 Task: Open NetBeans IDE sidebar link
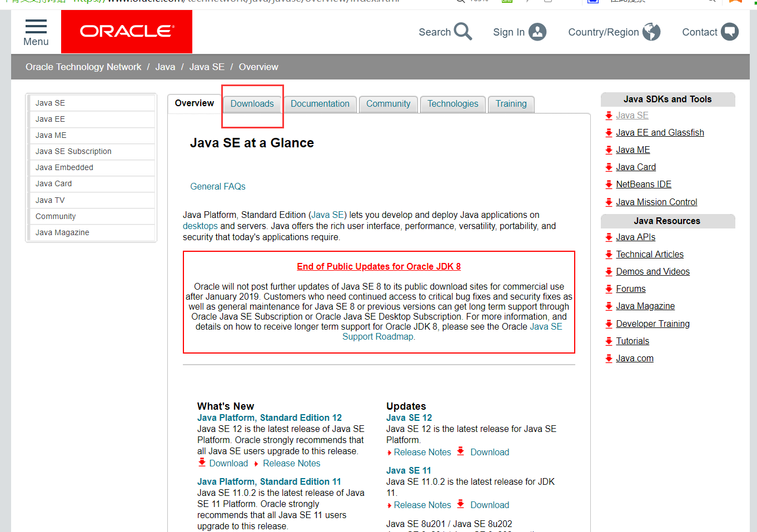pos(644,185)
